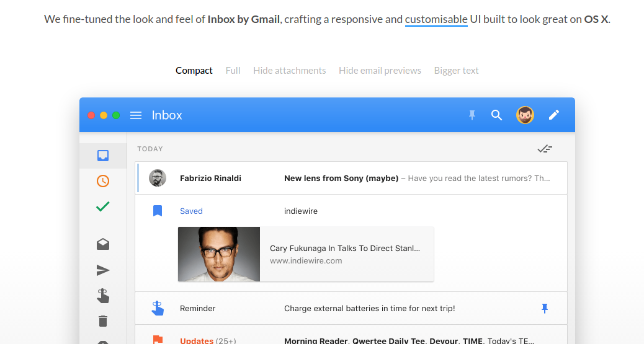Select the Hide attachments option

click(x=290, y=71)
